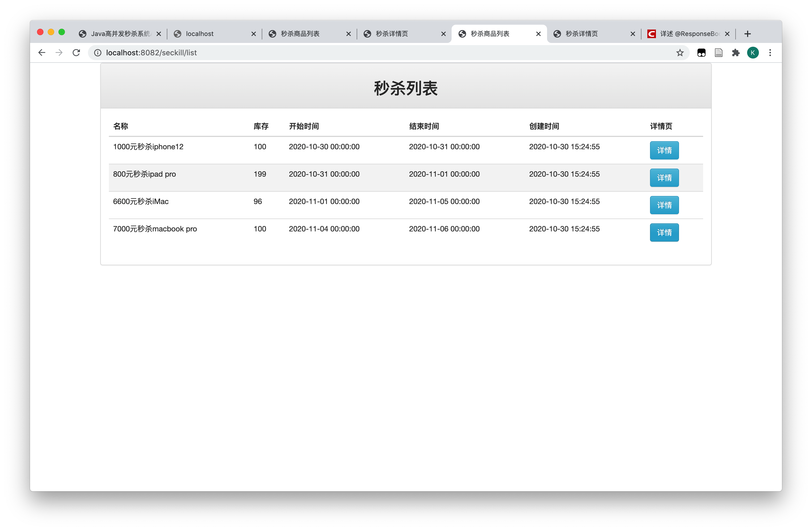Click the document extension icon in the toolbar

718,53
